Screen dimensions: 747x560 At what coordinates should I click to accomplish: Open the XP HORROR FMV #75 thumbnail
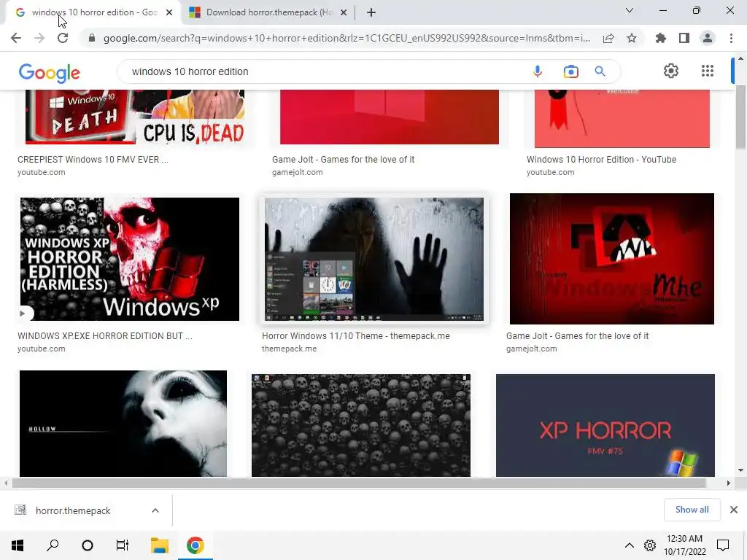point(605,425)
